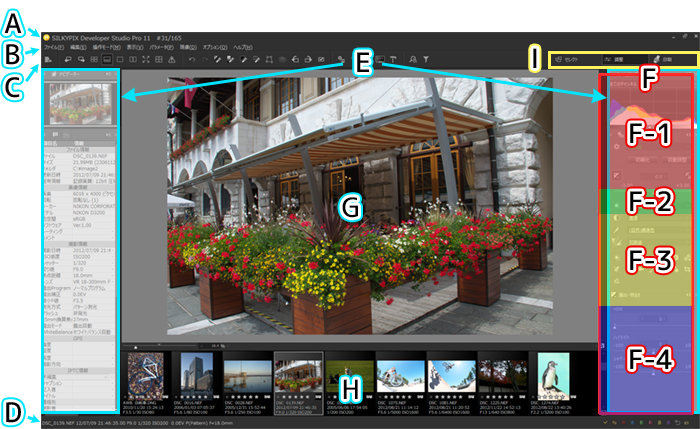Screen dimensions: 700x429
Task: Select the DSC_1075.NEF BMX rider thumbnail
Action: (400, 377)
